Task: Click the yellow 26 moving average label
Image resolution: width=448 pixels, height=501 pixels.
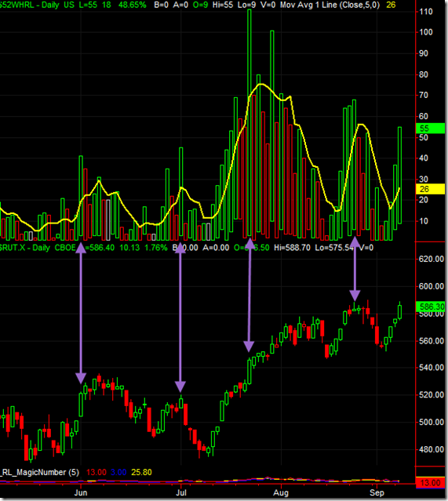Action: pos(430,189)
